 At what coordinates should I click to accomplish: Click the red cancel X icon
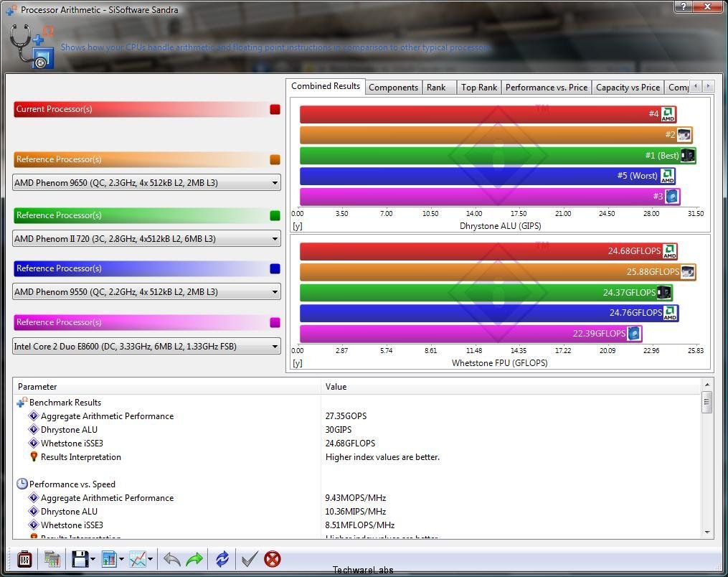pos(273,559)
